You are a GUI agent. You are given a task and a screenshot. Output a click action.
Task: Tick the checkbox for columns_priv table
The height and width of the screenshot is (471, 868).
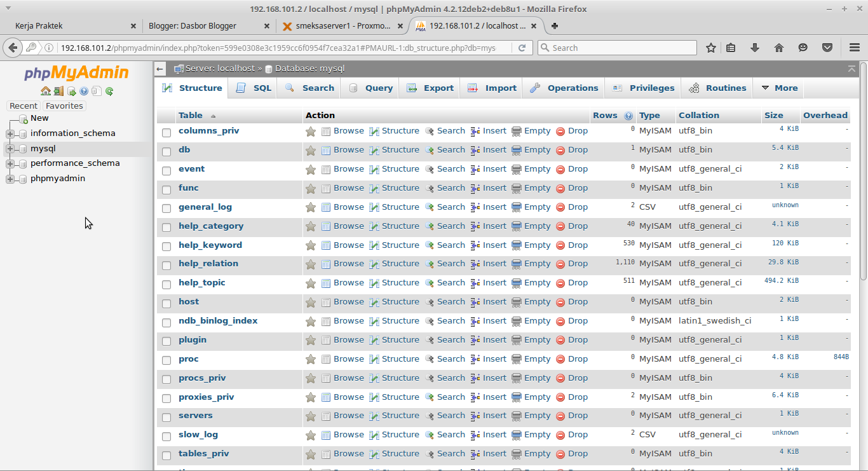[166, 133]
